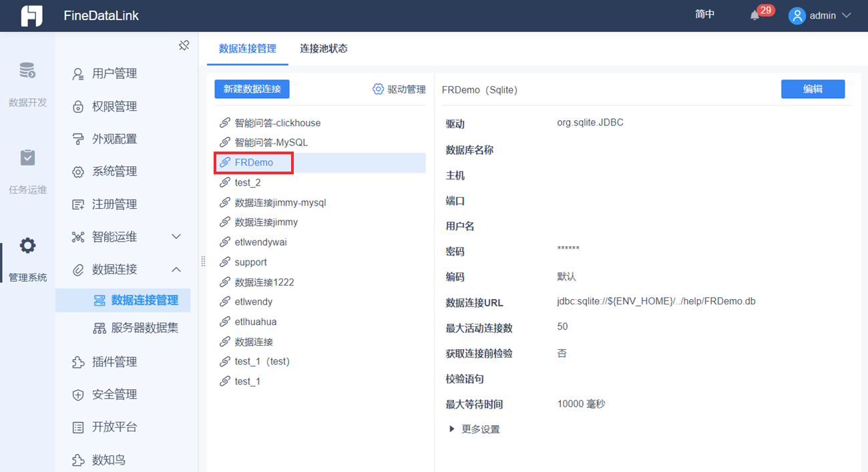The width and height of the screenshot is (868, 472).
Task: Select the etlhuahua connection
Action: coord(320,322)
